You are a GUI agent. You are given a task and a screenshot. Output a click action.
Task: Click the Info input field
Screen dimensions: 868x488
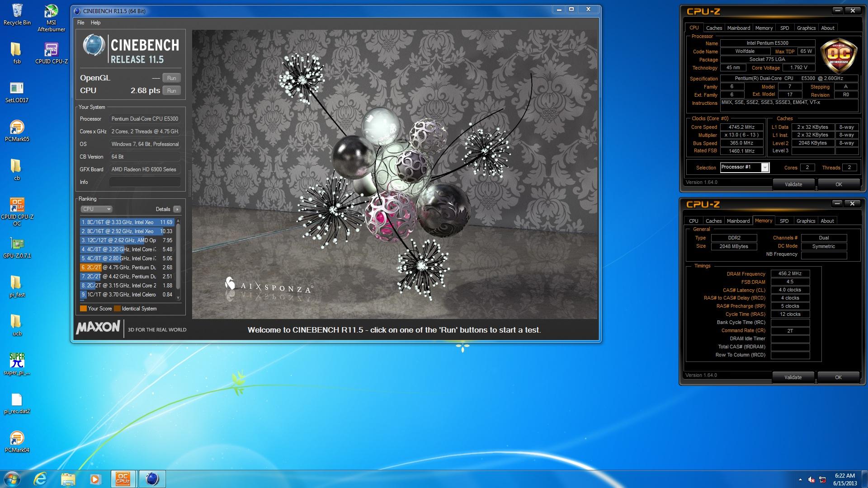145,182
